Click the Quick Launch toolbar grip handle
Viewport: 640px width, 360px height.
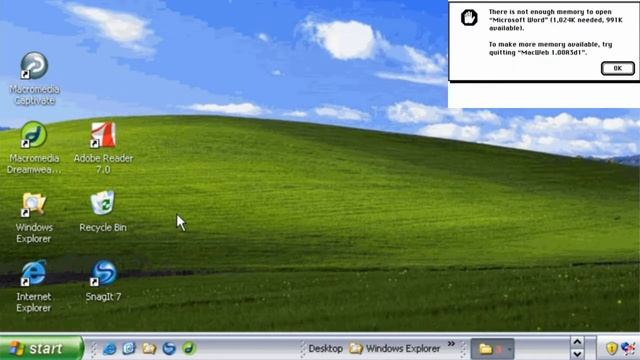tap(93, 349)
